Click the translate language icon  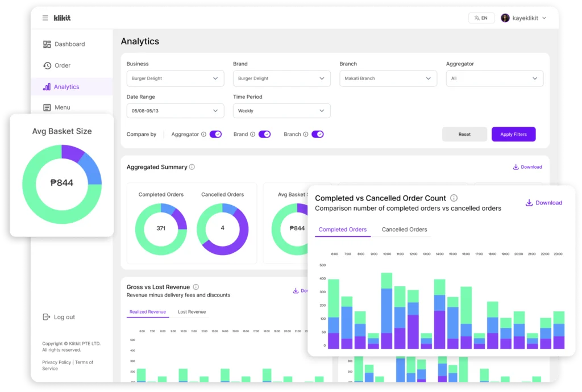click(477, 18)
